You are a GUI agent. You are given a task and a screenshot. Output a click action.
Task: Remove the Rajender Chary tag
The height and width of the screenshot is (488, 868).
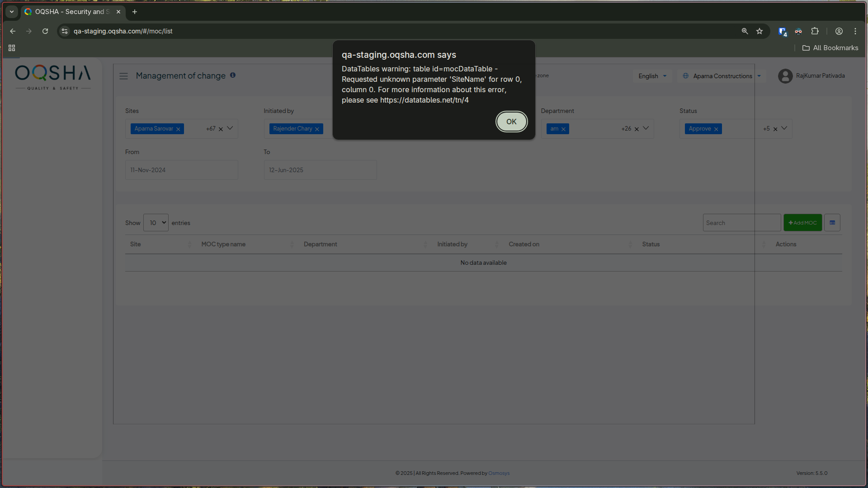pos(317,129)
